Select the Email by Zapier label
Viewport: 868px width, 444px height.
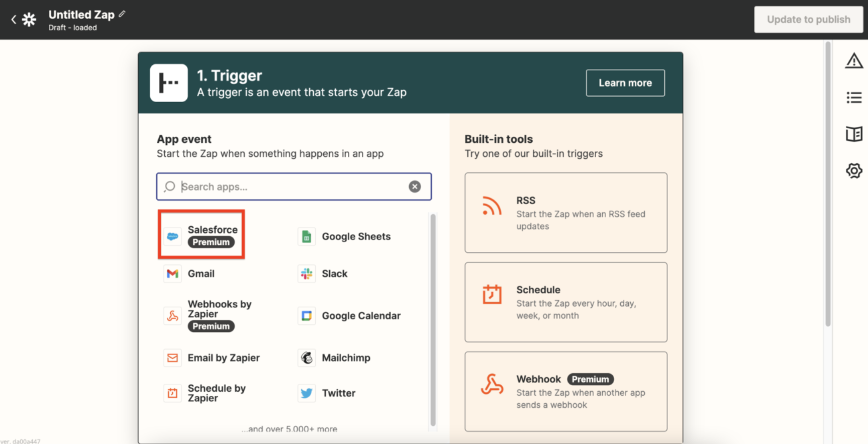[224, 358]
